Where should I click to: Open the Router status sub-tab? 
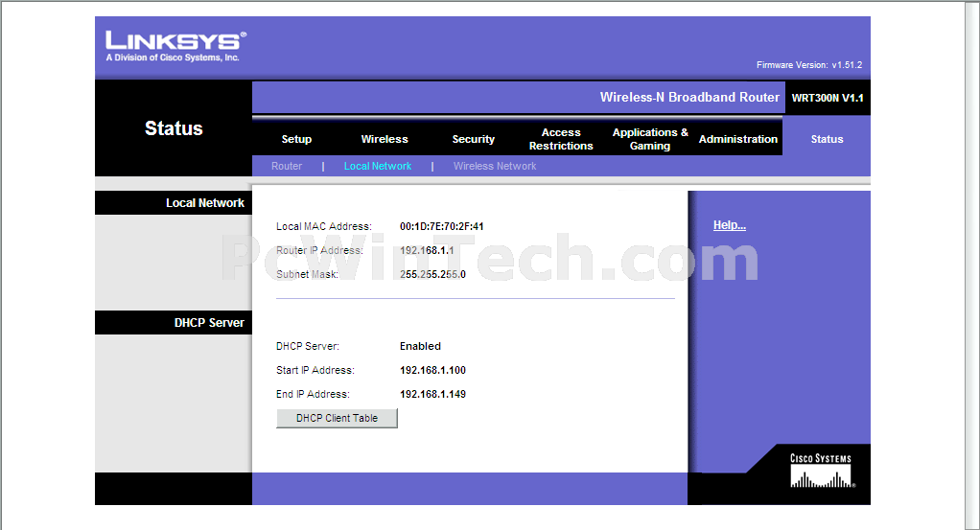[287, 166]
